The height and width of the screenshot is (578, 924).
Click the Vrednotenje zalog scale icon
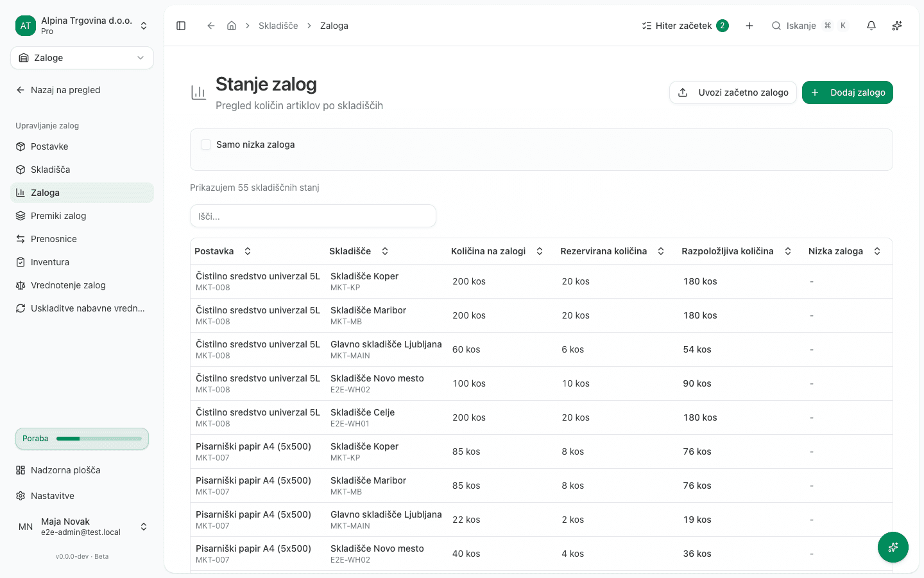pyautogui.click(x=21, y=285)
